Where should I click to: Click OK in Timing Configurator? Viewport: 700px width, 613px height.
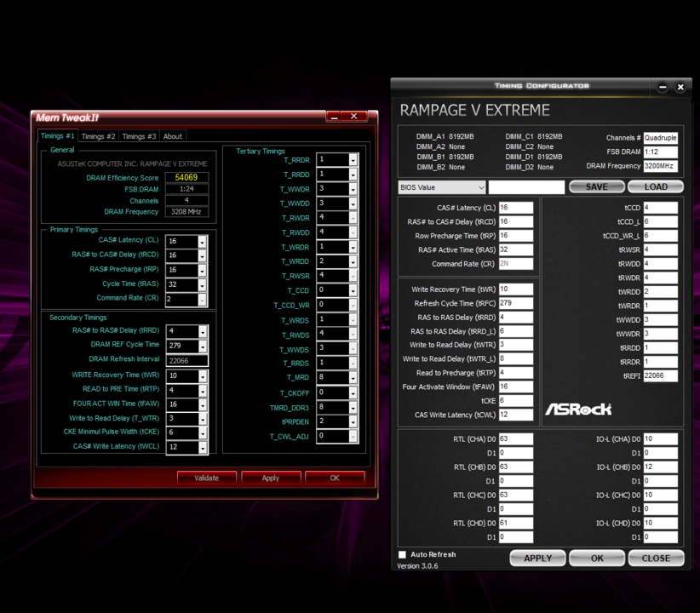(x=597, y=558)
